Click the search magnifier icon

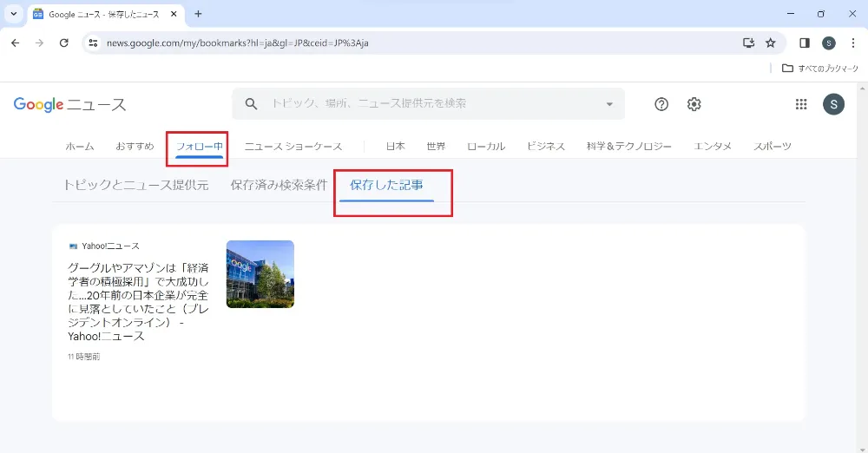(x=252, y=103)
